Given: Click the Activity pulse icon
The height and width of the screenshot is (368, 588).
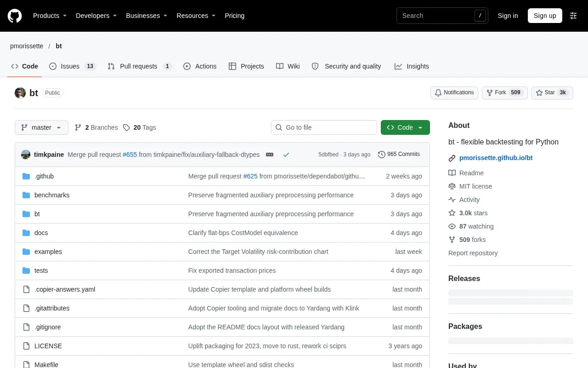Looking at the screenshot, I should click(452, 200).
